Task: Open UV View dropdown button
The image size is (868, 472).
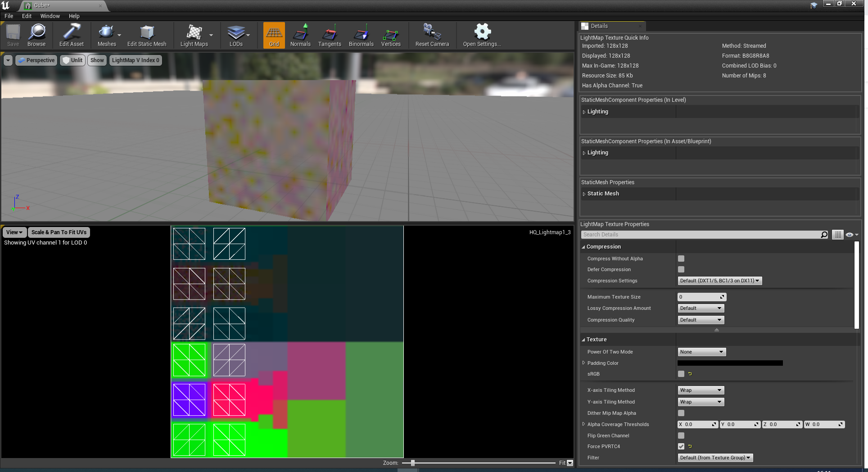Action: pos(14,232)
